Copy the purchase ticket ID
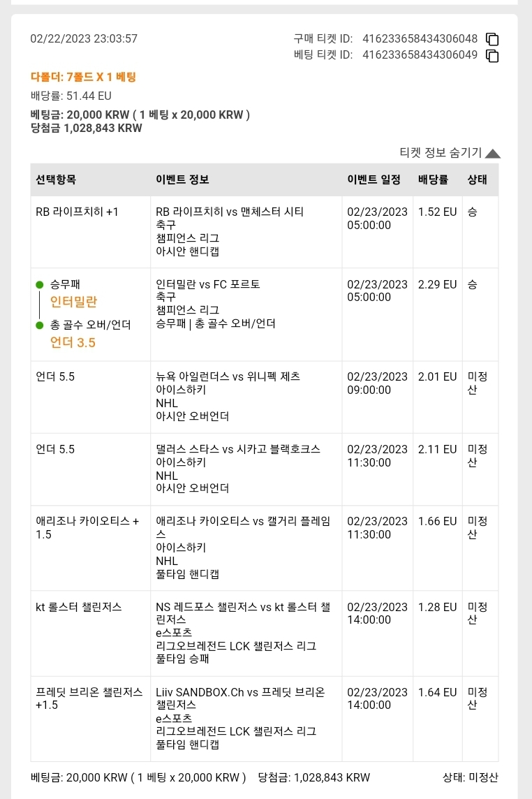Viewport: 532px width, 799px height. tap(492, 39)
